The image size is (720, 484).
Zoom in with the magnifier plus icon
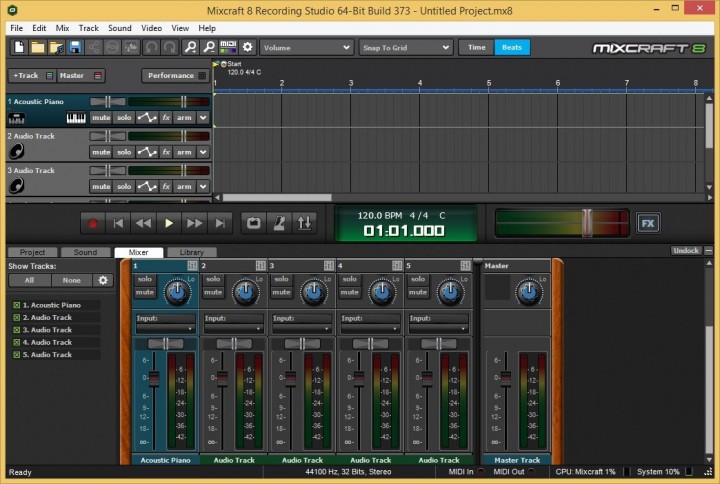click(x=190, y=47)
